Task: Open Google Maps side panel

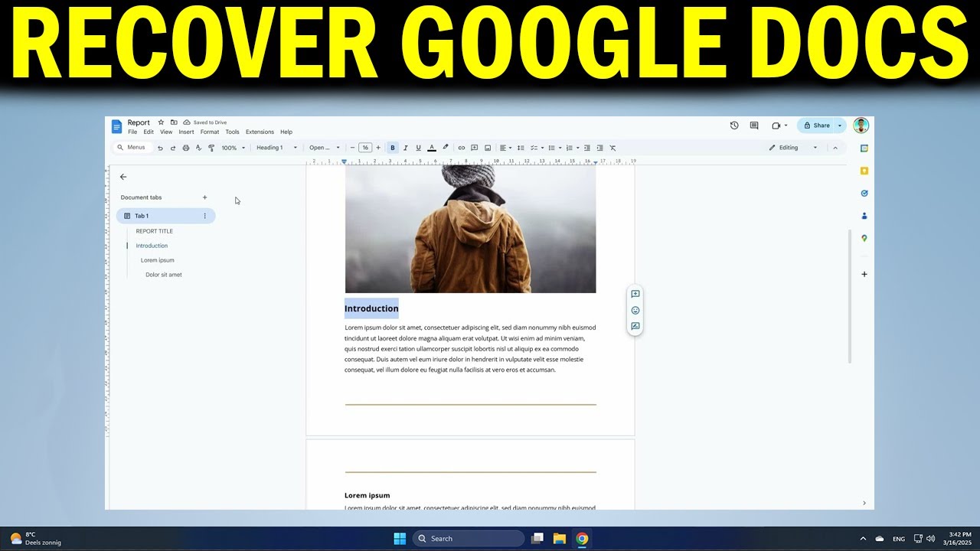Action: [864, 238]
